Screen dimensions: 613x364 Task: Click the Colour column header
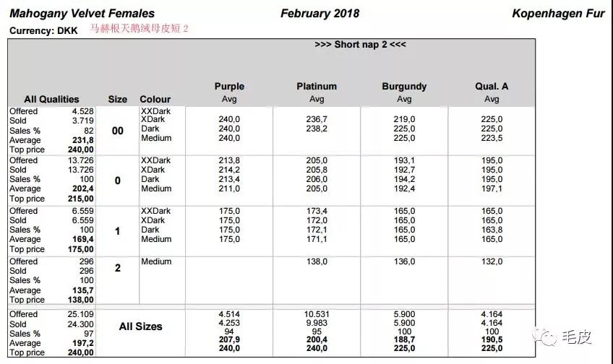point(155,99)
